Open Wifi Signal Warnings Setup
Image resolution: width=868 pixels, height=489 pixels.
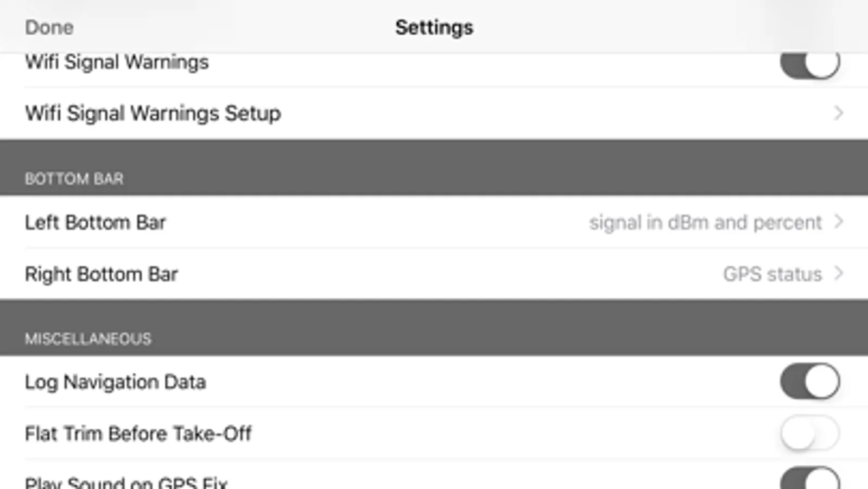click(x=153, y=114)
